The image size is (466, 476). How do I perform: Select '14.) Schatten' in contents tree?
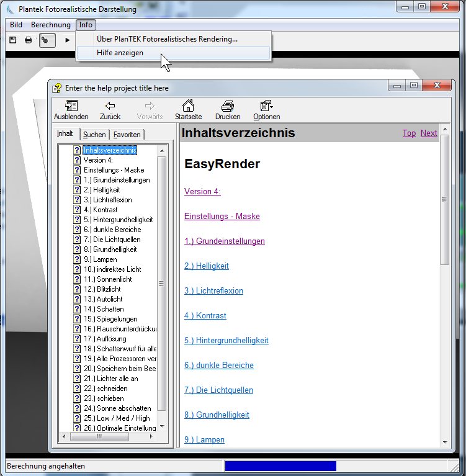point(104,309)
